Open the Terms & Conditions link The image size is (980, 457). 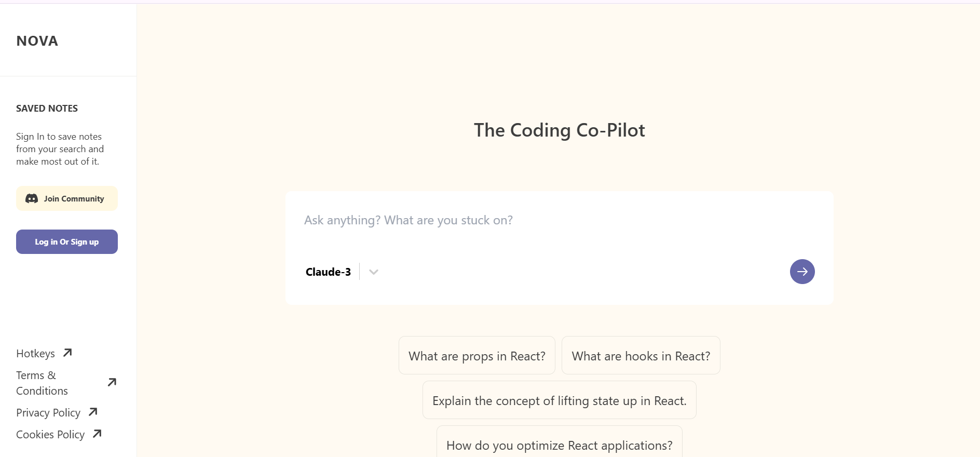pyautogui.click(x=42, y=383)
